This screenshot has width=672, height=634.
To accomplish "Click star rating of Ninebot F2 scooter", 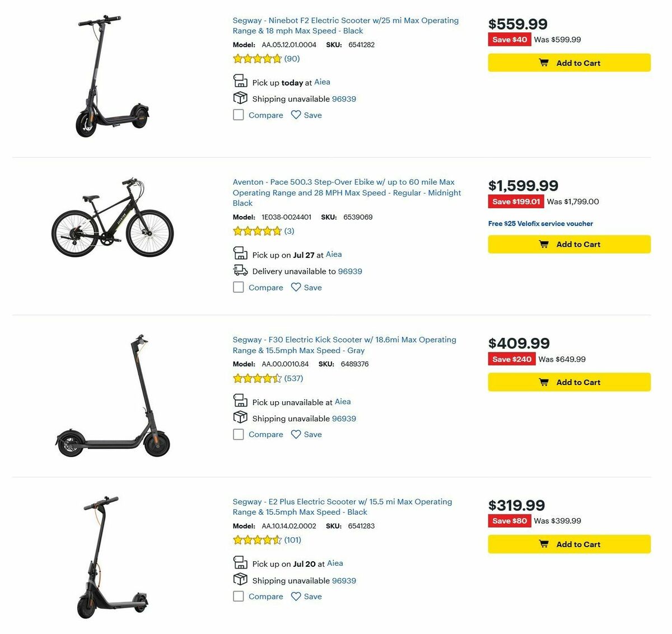I will 257,59.
